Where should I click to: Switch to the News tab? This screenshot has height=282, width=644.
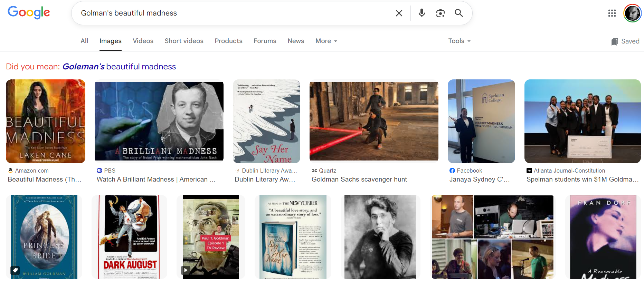pos(296,41)
